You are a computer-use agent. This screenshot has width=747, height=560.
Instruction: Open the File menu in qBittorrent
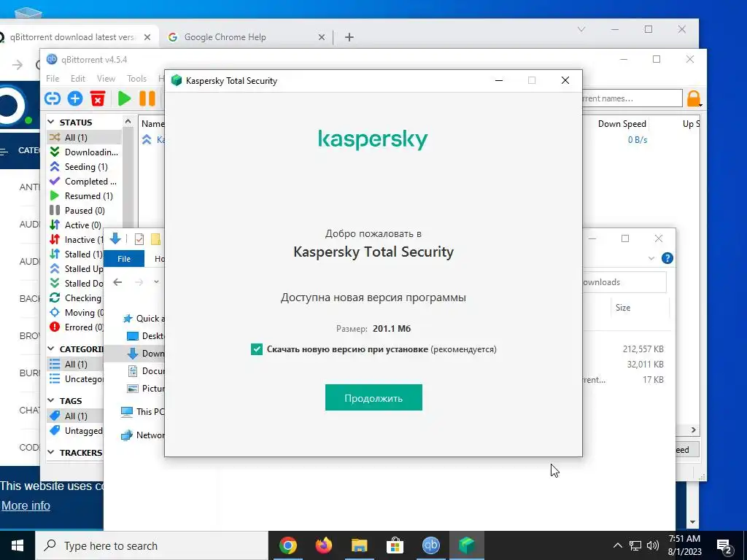pyautogui.click(x=53, y=79)
